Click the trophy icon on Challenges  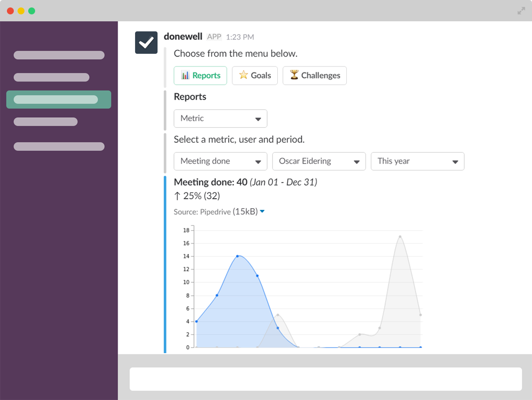(294, 76)
